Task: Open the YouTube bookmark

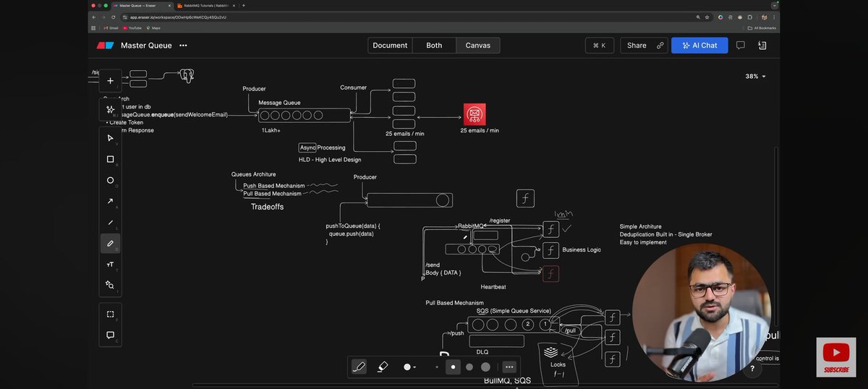Action: click(132, 28)
